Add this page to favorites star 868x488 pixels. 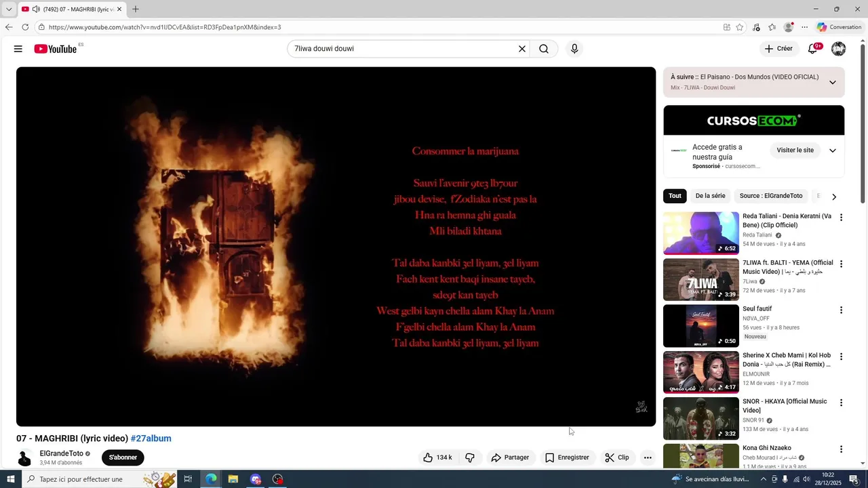(x=739, y=27)
